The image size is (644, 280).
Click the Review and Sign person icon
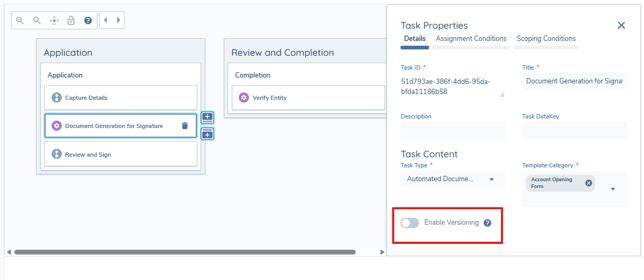(56, 154)
